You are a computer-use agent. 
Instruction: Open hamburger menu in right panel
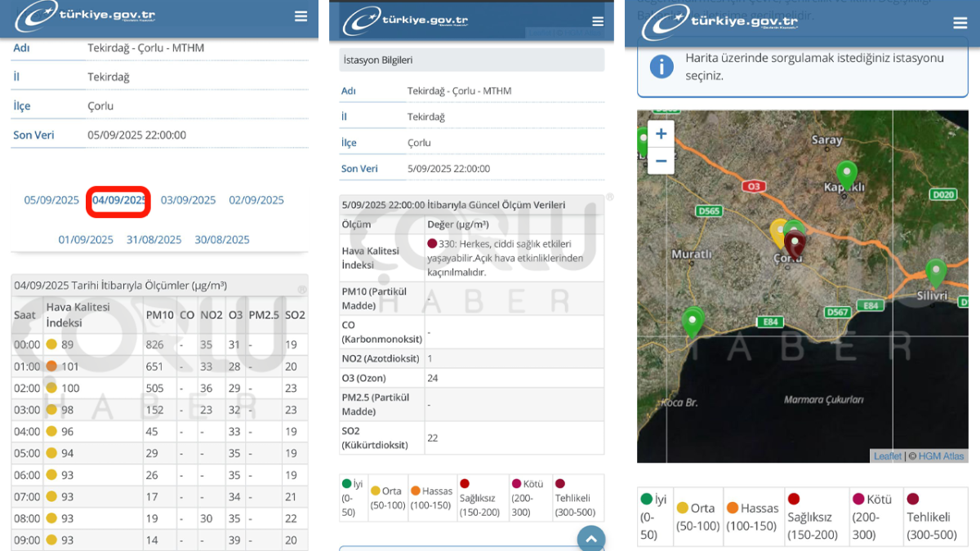click(960, 23)
